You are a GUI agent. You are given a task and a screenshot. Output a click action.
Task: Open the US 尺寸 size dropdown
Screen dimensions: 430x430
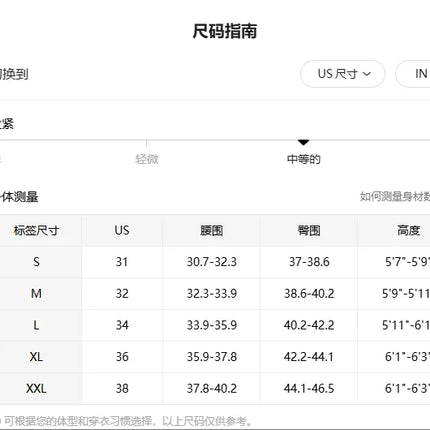coord(343,74)
